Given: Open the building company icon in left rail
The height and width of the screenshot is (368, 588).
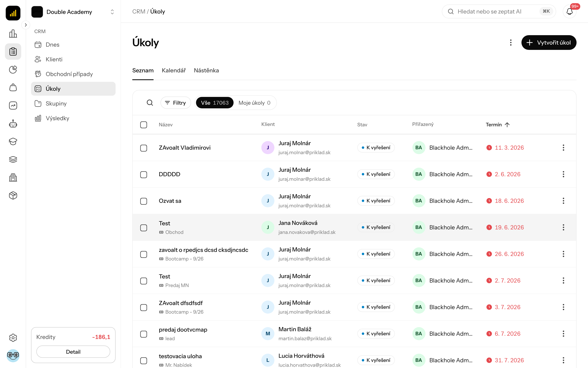Looking at the screenshot, I should (x=13, y=177).
